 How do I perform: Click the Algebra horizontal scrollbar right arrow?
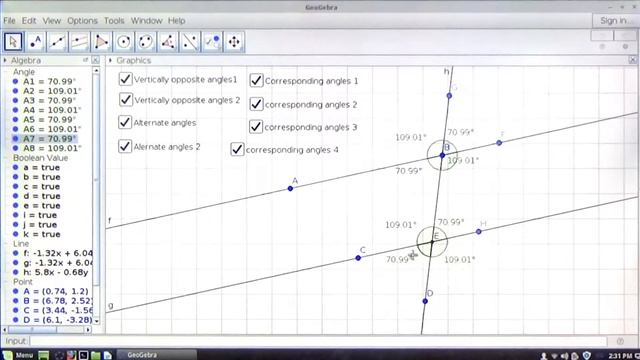click(88, 329)
